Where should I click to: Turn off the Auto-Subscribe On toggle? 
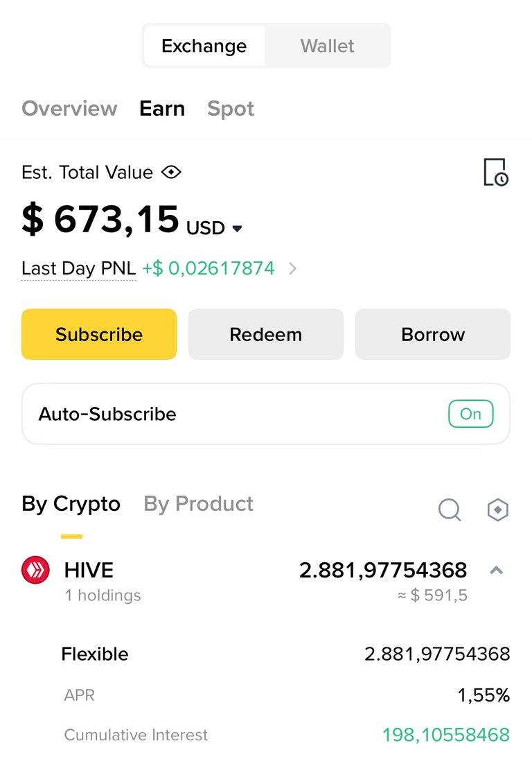(471, 414)
